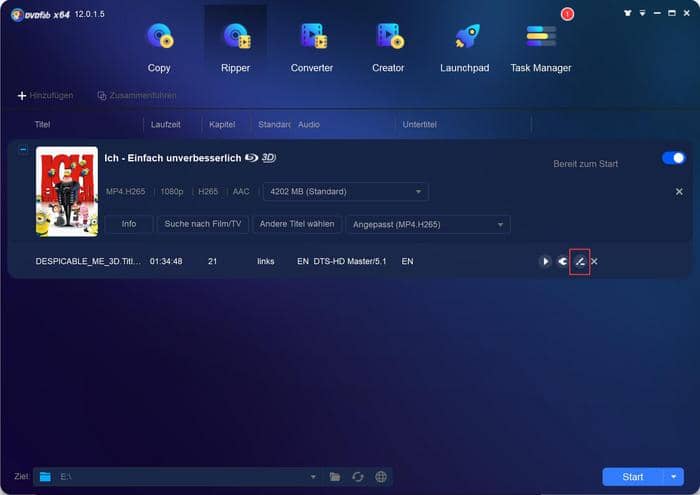Browse output folder icon

point(335,477)
